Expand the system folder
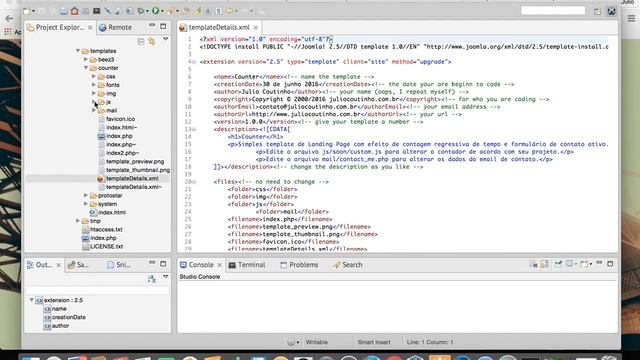The width and height of the screenshot is (640, 360). pos(86,204)
